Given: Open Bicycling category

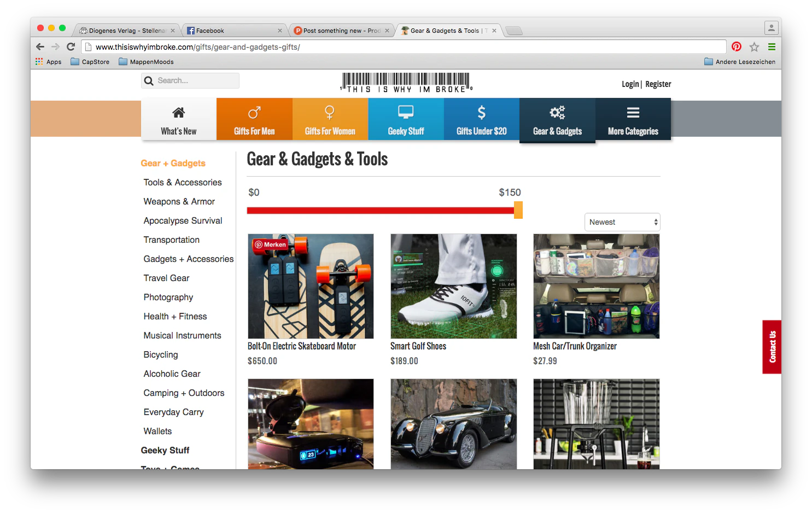Looking at the screenshot, I should (x=161, y=355).
